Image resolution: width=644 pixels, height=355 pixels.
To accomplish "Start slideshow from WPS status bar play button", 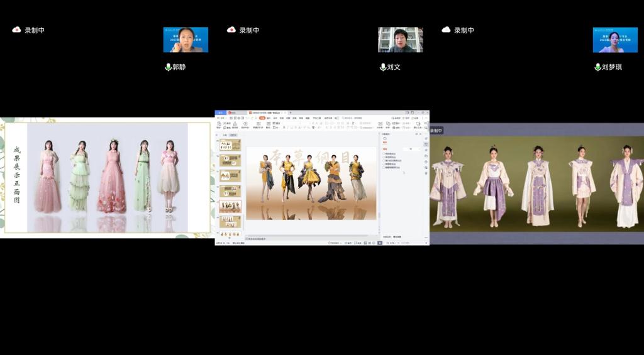I will 379,243.
